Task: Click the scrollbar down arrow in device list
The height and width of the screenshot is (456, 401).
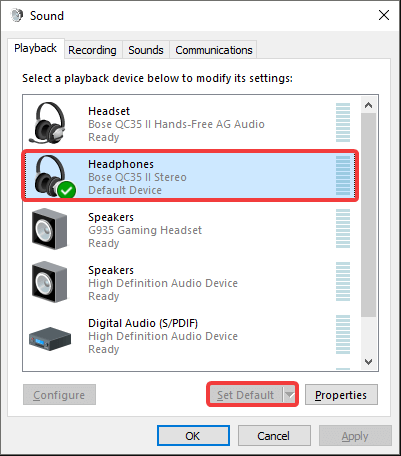Action: pos(368,362)
